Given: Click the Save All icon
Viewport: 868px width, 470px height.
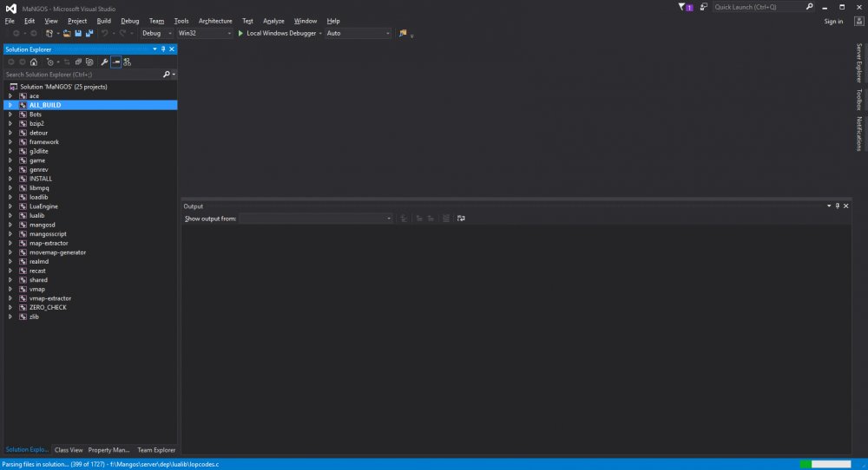Looking at the screenshot, I should tap(89, 33).
